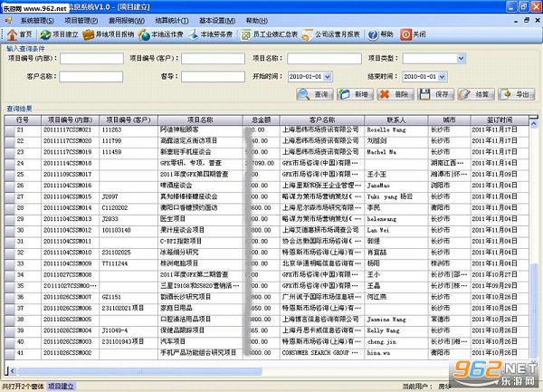Open the 项目管理(P) menu
The image size is (543, 392).
pyautogui.click(x=81, y=21)
